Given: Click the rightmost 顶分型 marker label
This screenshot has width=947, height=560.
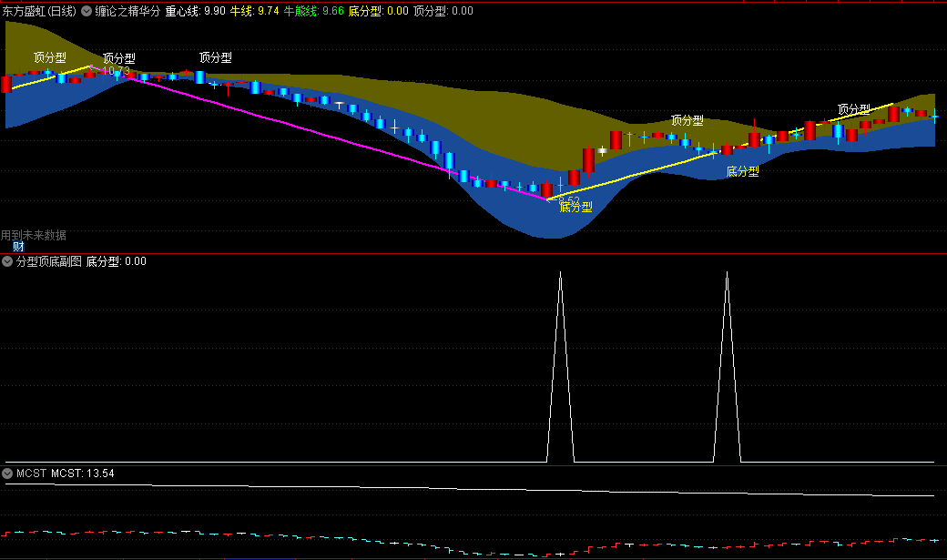Looking at the screenshot, I should click(x=853, y=109).
